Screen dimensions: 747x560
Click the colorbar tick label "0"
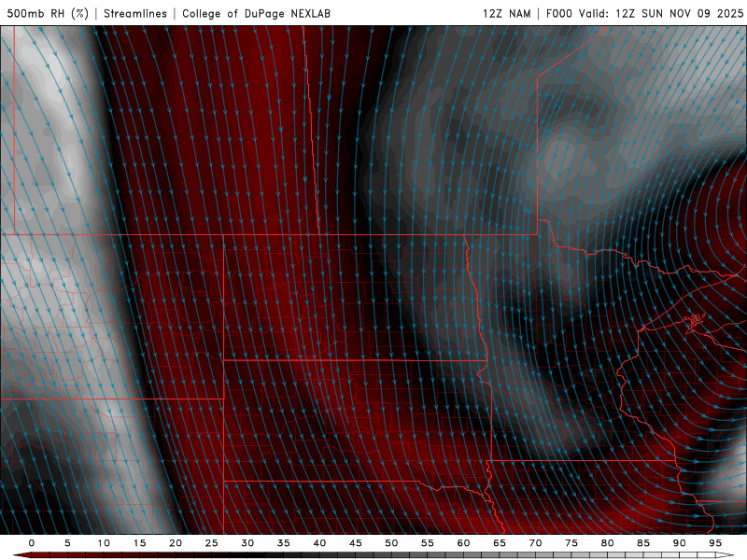32,543
